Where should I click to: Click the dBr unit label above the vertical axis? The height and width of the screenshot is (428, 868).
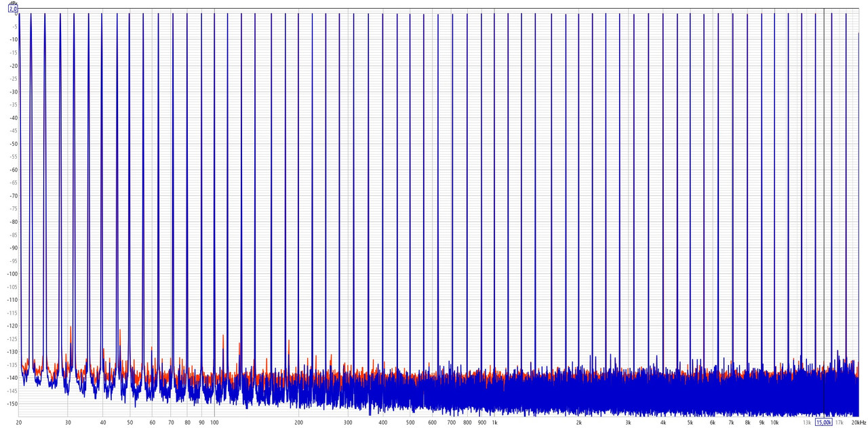(x=13, y=3)
